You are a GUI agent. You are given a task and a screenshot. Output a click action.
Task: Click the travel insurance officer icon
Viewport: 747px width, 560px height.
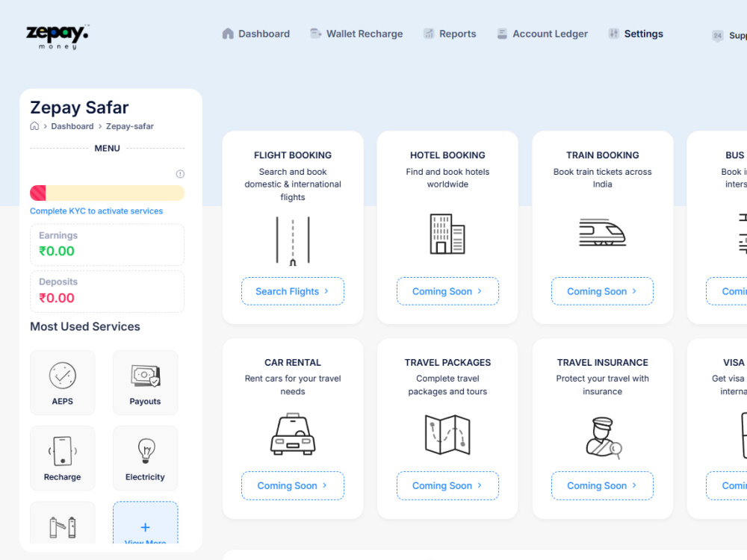tap(603, 438)
